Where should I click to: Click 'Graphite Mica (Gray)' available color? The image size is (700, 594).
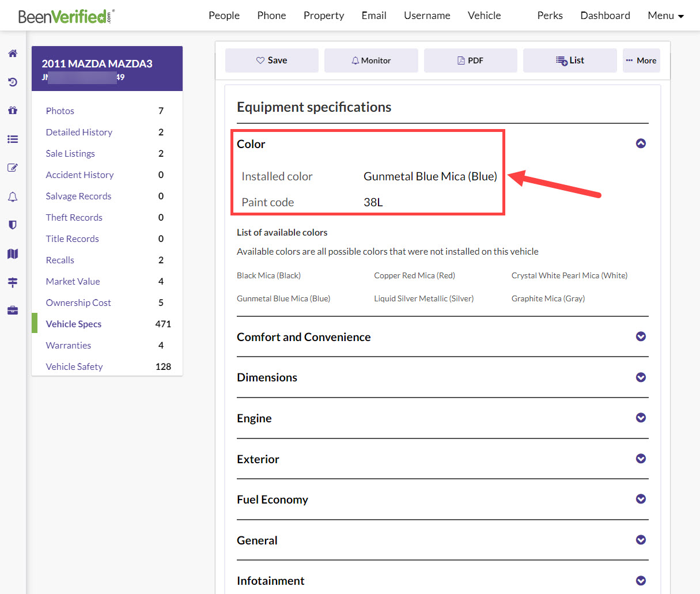pos(548,298)
